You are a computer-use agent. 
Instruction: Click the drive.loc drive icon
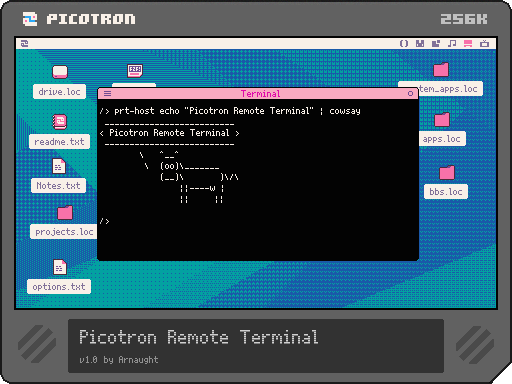coord(60,72)
